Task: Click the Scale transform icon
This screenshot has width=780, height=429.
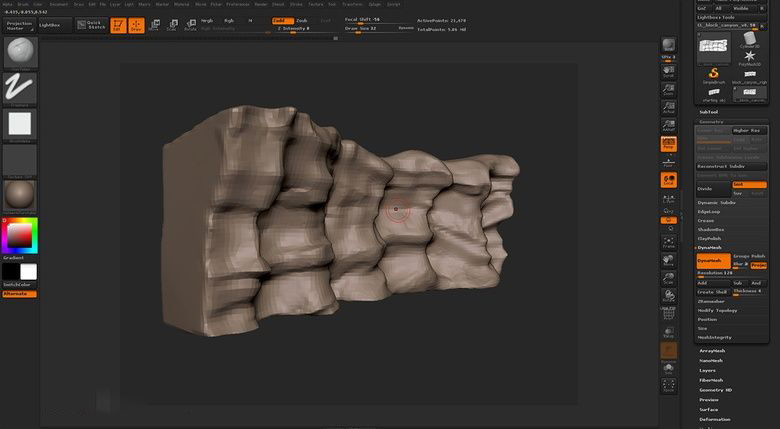Action: [171, 24]
